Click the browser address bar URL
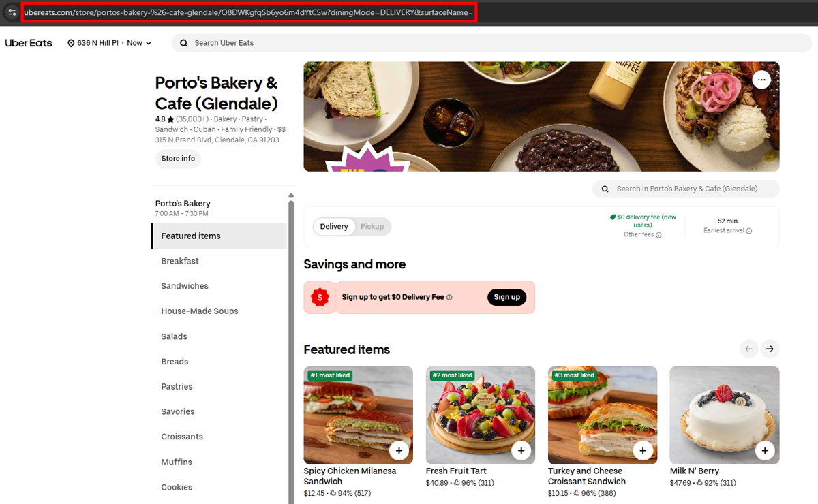 coord(248,13)
